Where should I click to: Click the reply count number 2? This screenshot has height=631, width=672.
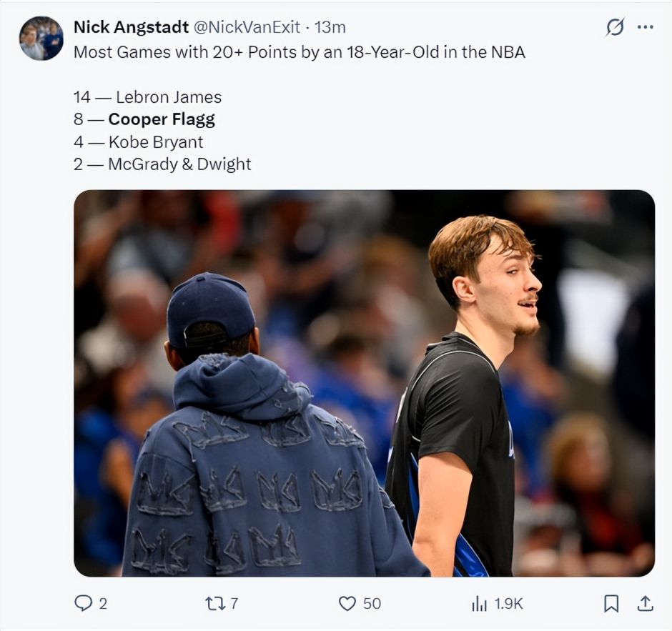(103, 604)
